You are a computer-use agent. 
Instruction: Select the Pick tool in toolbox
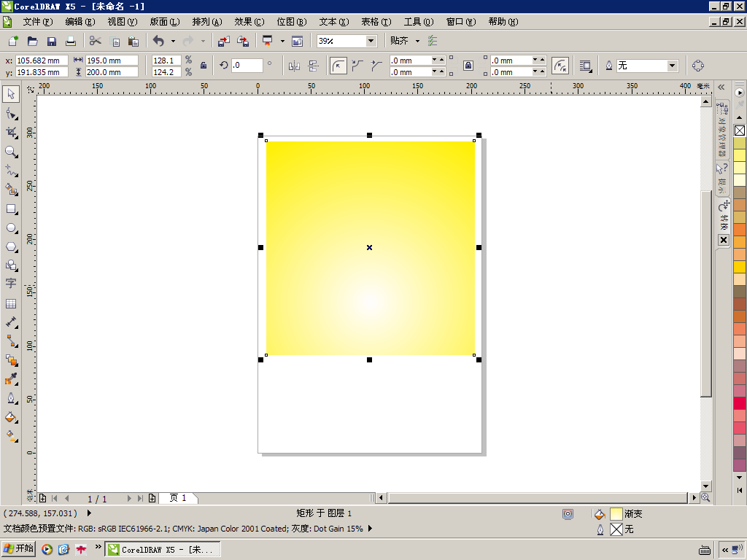(x=11, y=94)
